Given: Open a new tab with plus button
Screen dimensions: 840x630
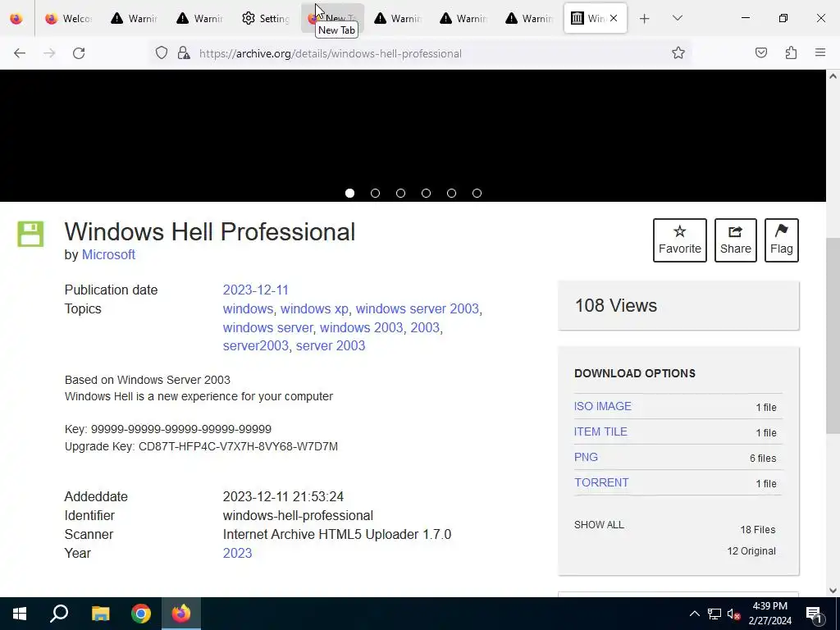Looking at the screenshot, I should 645,19.
